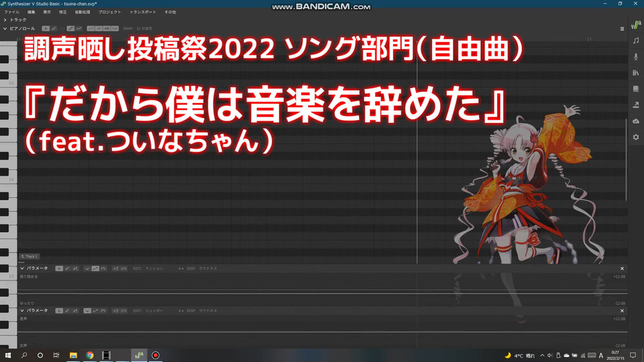
Task: Toggle linear interpolation in ジェンダー panel
Action: (95, 310)
